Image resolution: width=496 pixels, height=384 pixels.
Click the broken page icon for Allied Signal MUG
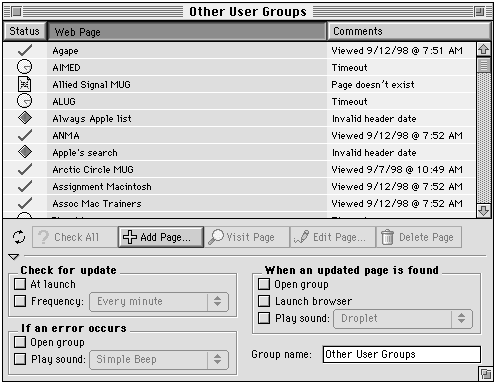pyautogui.click(x=24, y=84)
